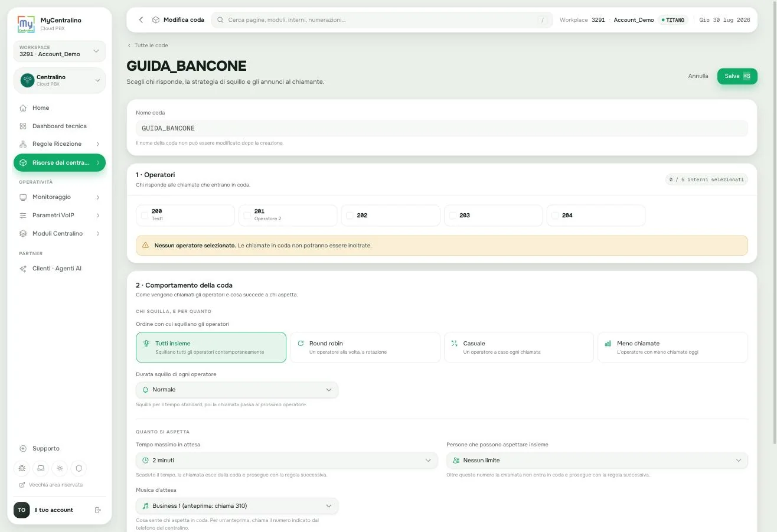Open Clienti · Agenti AI menu item

coord(60,269)
